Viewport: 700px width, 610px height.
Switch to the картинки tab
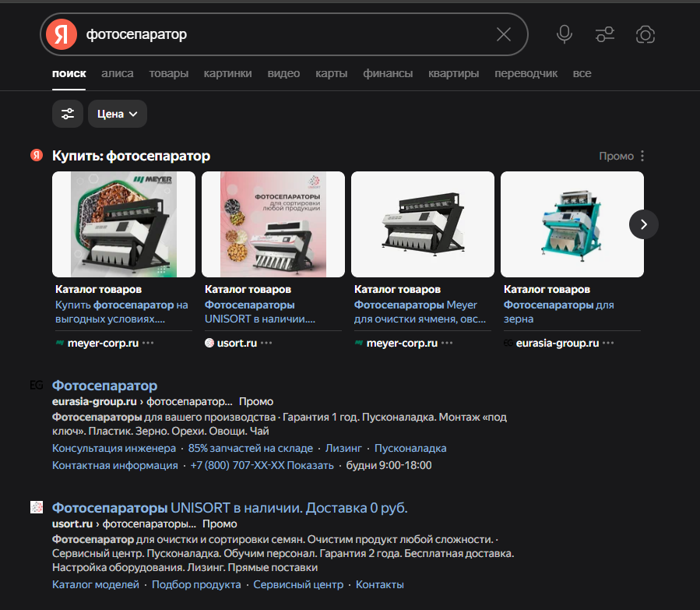click(x=227, y=73)
